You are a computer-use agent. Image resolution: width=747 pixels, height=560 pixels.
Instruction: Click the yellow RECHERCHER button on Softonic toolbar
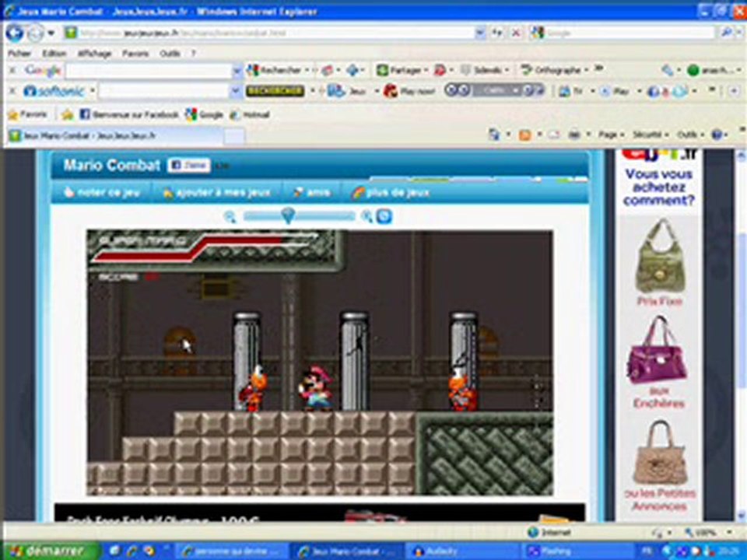click(275, 90)
